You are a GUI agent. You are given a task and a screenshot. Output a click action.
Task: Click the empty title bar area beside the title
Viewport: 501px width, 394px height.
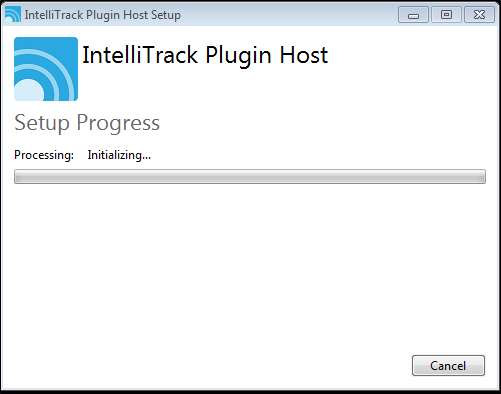tap(288, 15)
